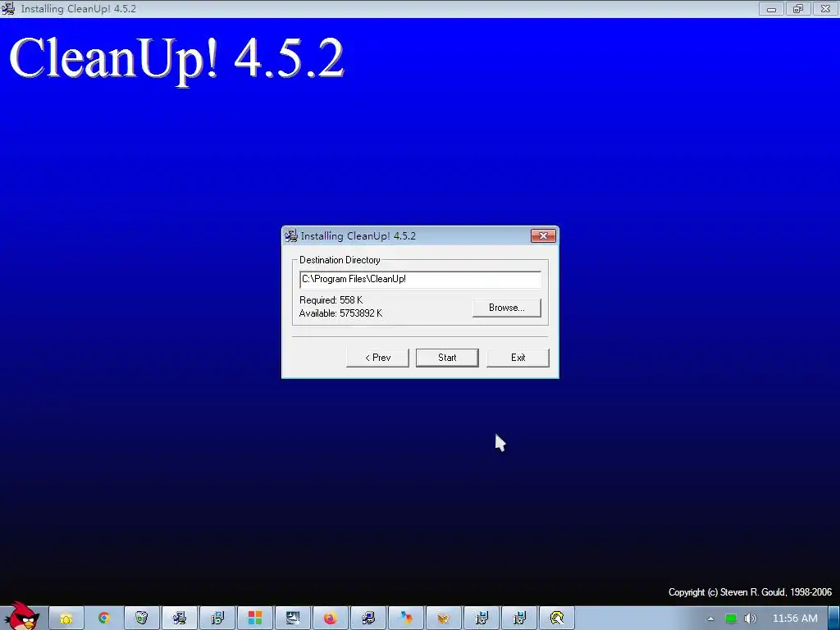Screen dimensions: 840x630
Task: Open the volume speaker tray icon
Action: click(751, 619)
